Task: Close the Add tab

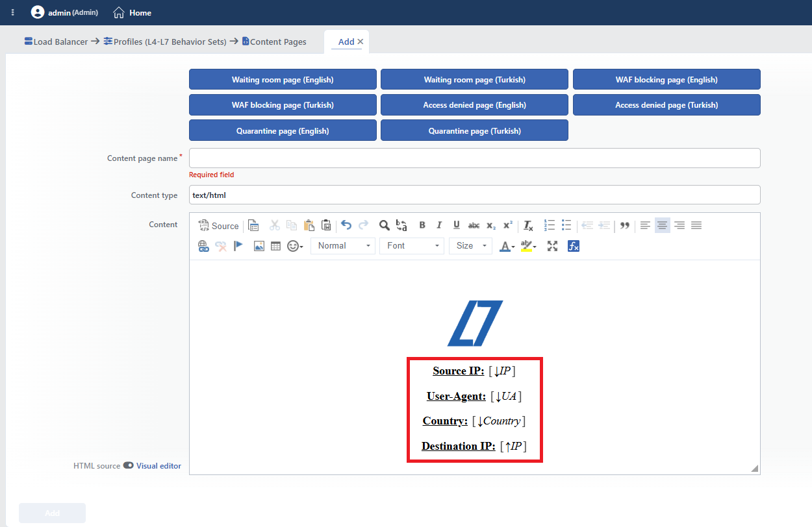Action: point(361,42)
